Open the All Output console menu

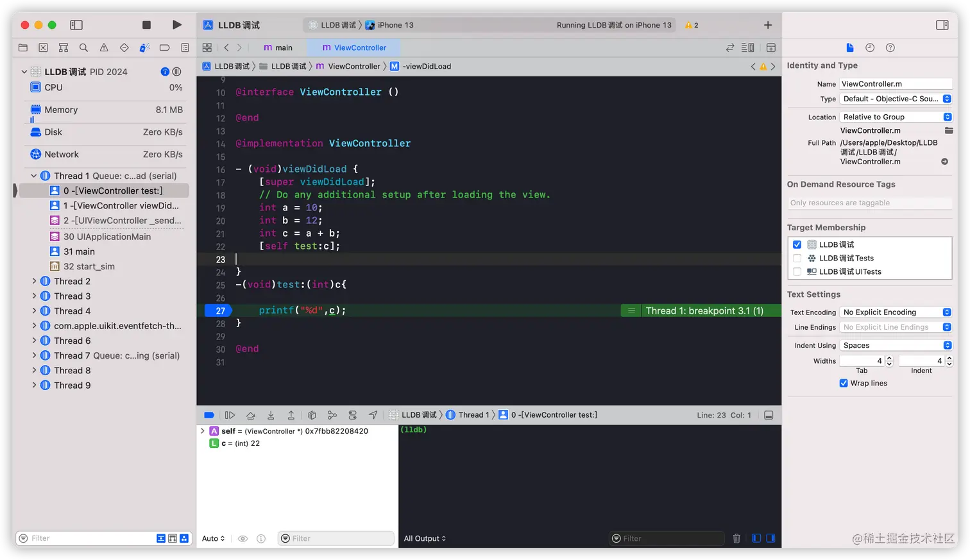425,539
